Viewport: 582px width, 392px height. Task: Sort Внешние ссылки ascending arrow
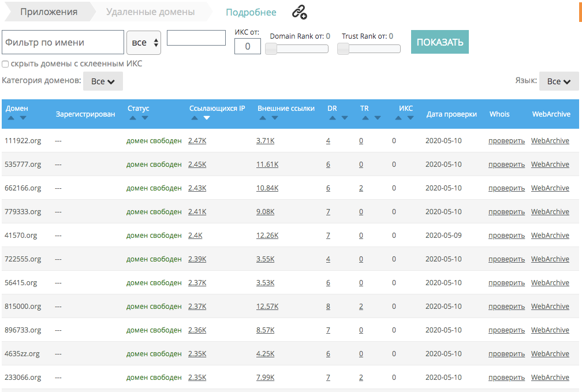point(262,118)
